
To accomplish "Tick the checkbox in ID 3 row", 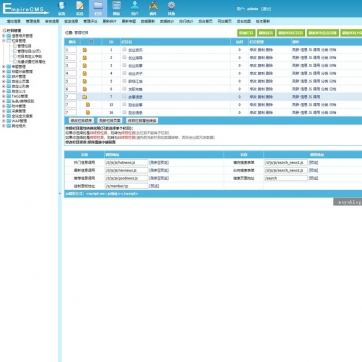I will 124,65.
